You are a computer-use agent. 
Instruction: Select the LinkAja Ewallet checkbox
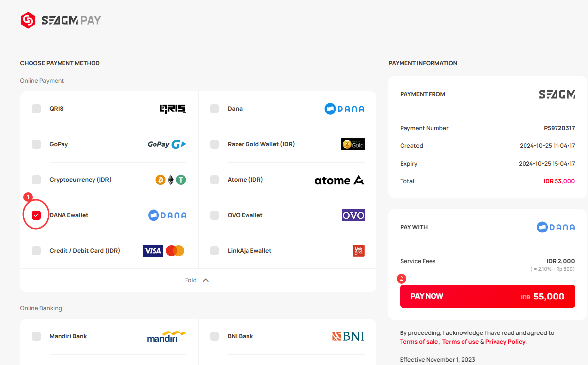215,251
